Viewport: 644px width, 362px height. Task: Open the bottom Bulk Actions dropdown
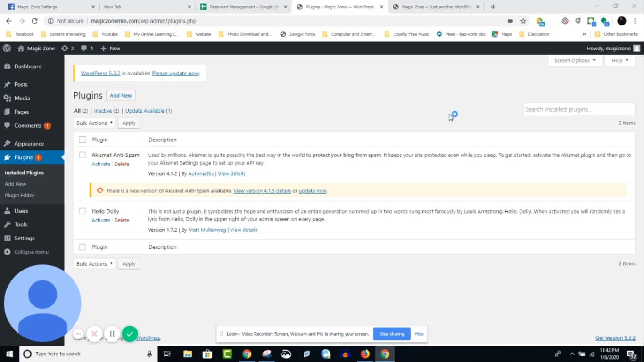tap(94, 264)
